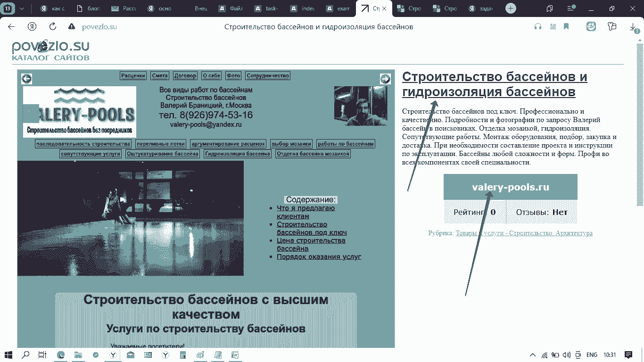Open the 'Расценки' menu item on preview
644x362 pixels.
(x=133, y=76)
